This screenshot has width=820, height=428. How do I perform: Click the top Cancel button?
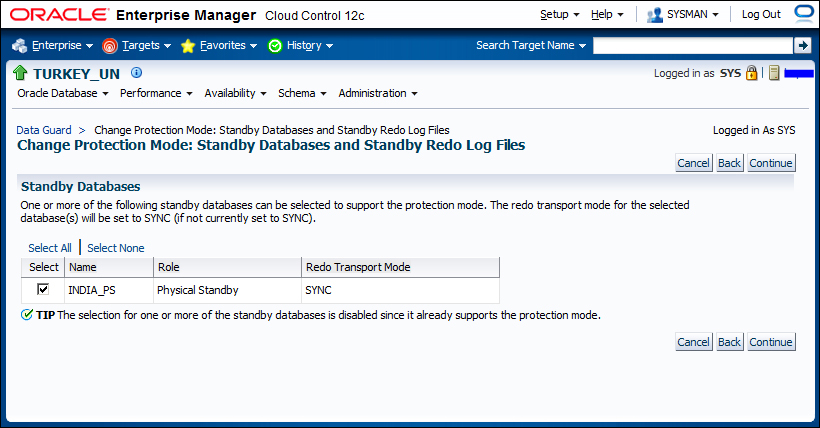[693, 163]
